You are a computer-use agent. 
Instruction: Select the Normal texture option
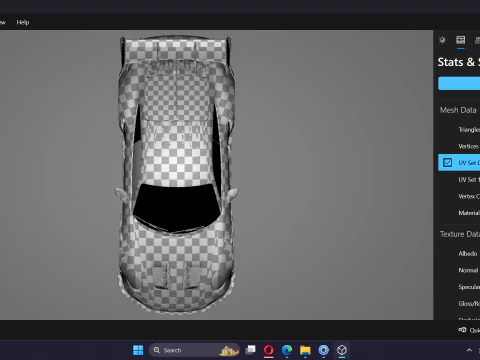point(468,270)
